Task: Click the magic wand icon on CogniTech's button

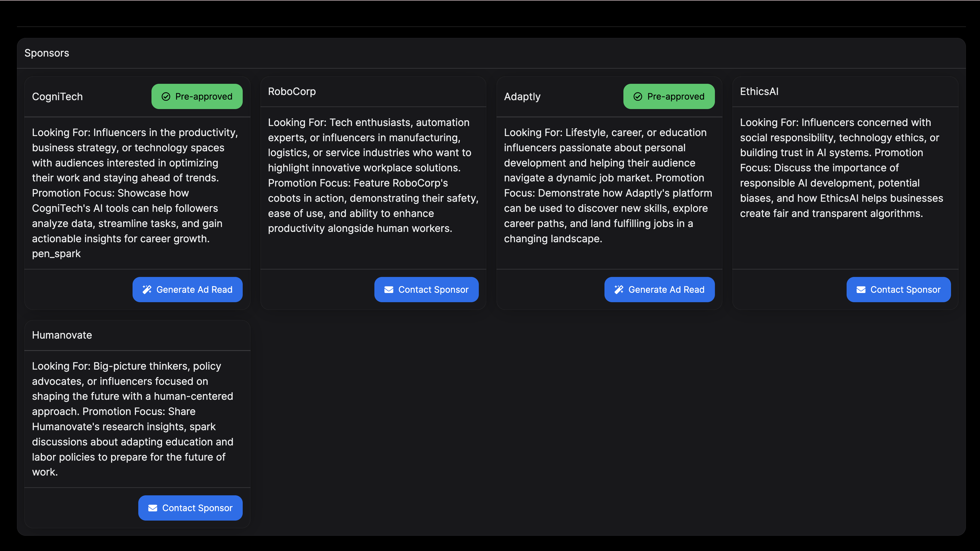Action: coord(147,290)
